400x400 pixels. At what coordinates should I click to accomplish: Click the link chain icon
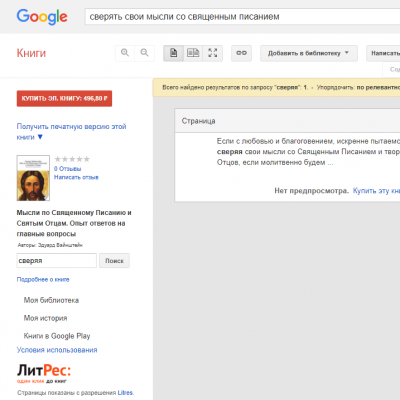coord(241,53)
